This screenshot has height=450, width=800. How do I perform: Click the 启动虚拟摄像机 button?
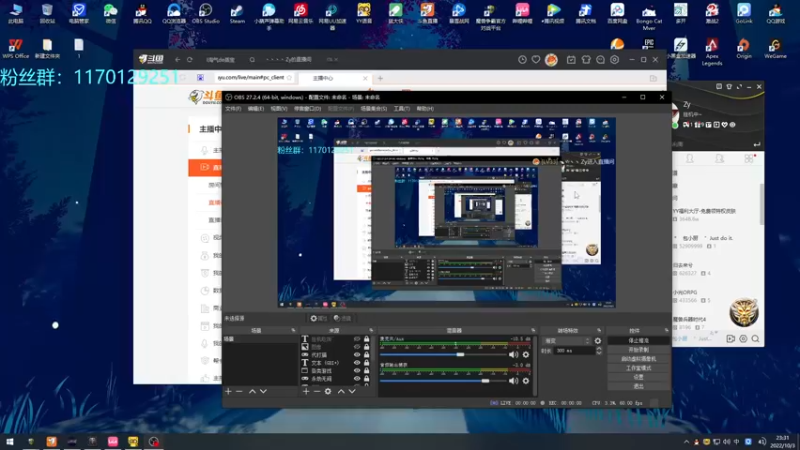click(638, 359)
